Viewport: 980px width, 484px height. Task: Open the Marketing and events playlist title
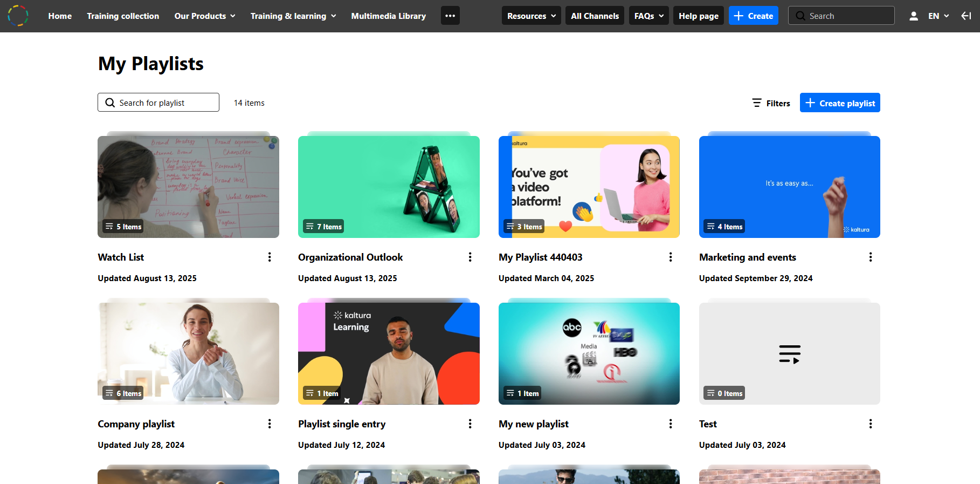point(748,257)
